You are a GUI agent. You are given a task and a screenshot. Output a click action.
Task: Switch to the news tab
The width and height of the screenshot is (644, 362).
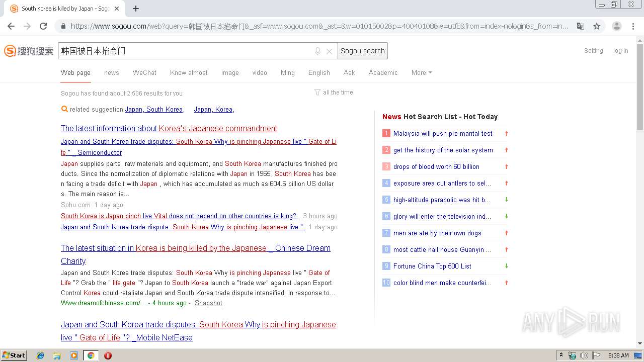pyautogui.click(x=112, y=72)
